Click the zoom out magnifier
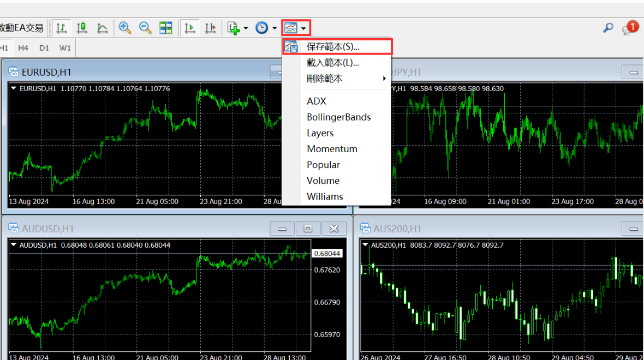 point(145,28)
